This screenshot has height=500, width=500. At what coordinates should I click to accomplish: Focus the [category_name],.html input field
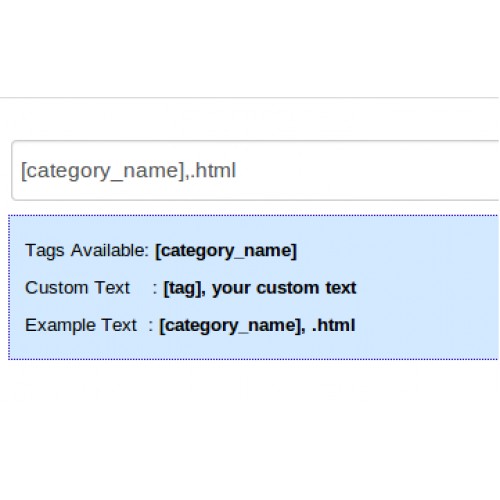tap(255, 170)
